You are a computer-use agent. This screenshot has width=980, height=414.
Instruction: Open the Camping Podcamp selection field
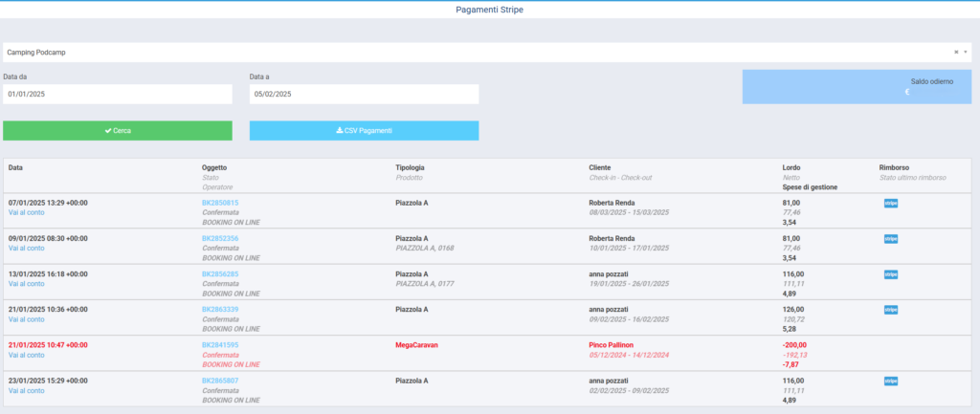point(479,53)
